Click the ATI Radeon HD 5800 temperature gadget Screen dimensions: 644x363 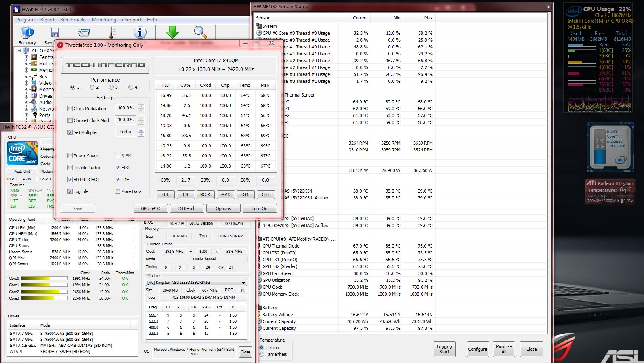pos(610,191)
